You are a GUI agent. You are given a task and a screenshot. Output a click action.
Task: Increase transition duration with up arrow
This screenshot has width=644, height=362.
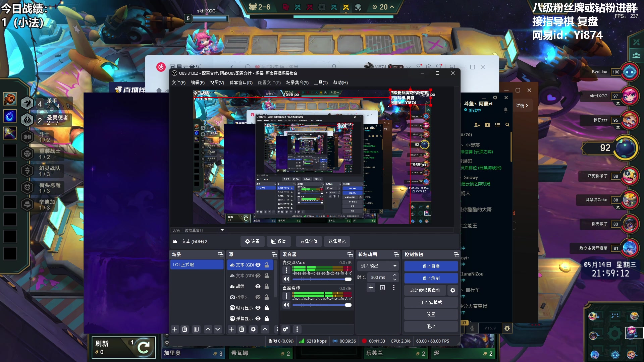click(395, 275)
